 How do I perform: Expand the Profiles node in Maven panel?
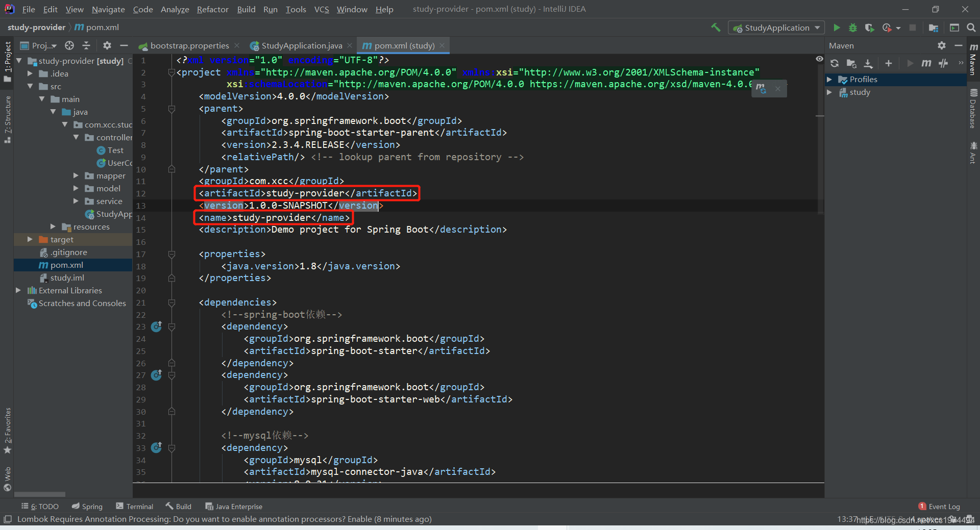tap(829, 80)
